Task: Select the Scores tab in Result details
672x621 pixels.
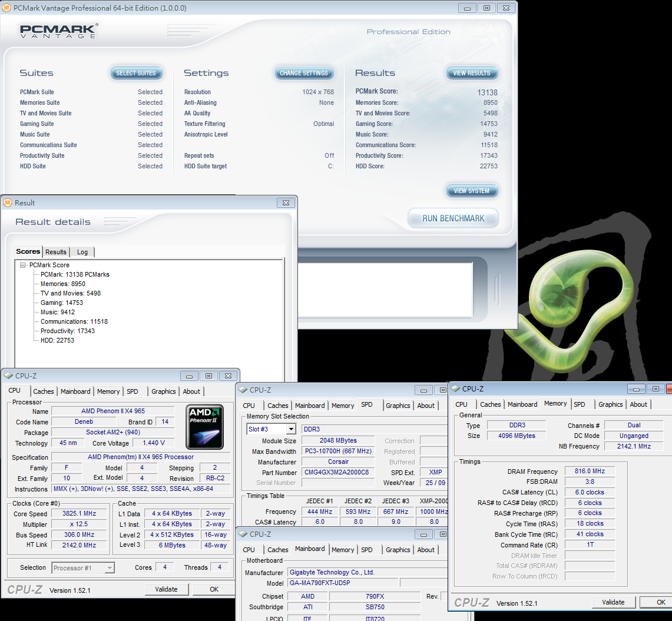Action: [x=28, y=251]
